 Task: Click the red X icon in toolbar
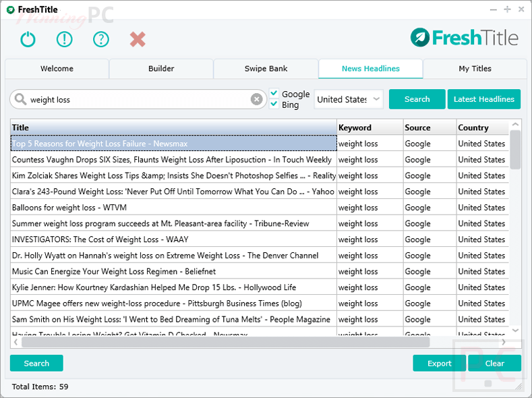click(x=138, y=39)
